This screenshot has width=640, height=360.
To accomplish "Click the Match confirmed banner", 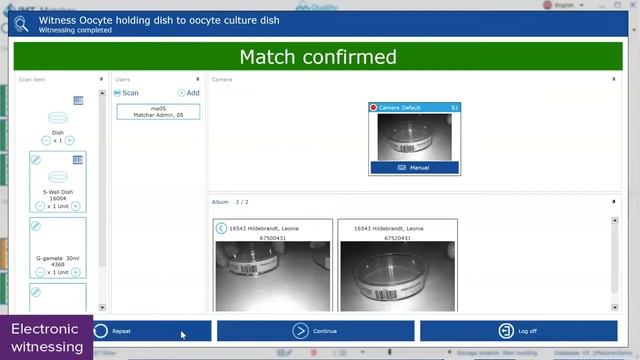I will pyautogui.click(x=318, y=56).
